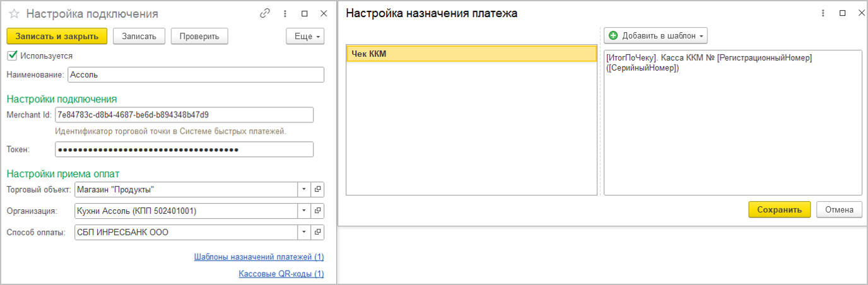Open the Способ оплаты record form
The image size is (868, 285).
[x=318, y=232]
